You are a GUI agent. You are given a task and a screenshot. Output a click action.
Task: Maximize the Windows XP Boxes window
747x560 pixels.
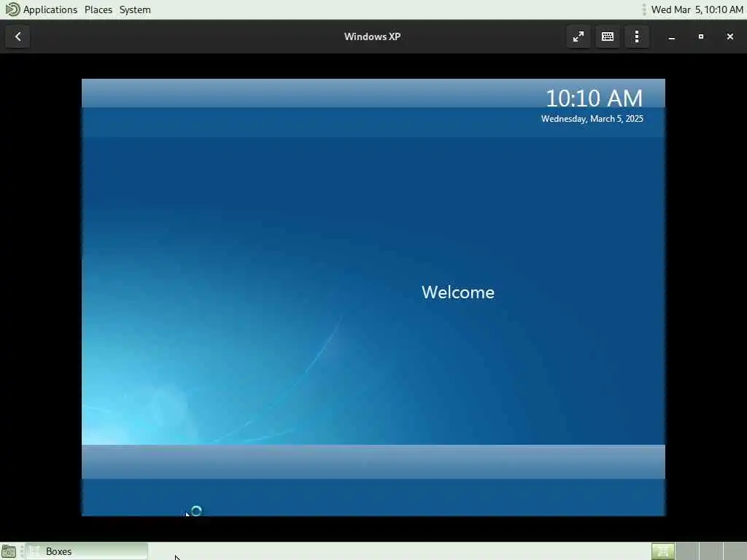click(x=701, y=36)
